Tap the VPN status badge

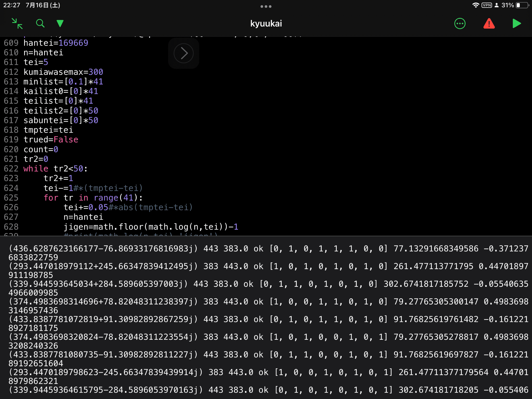pos(487,5)
